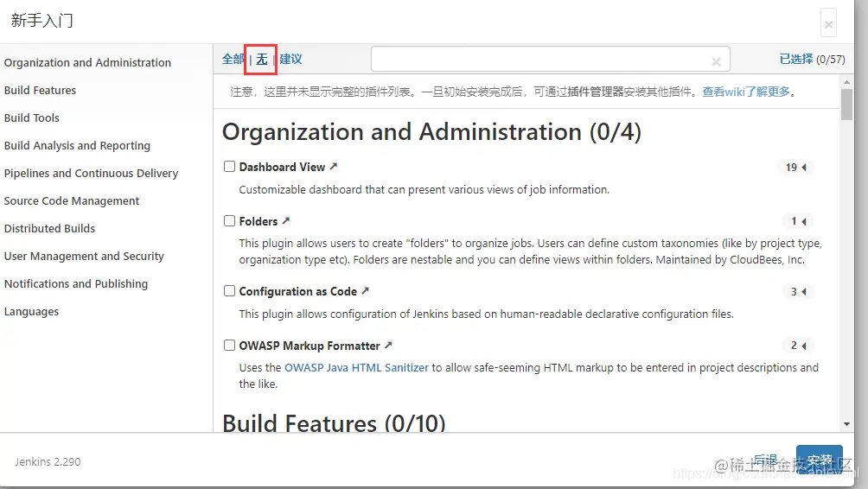The width and height of the screenshot is (868, 489).
Task: Open Folders plugin external link icon
Action: tap(285, 220)
